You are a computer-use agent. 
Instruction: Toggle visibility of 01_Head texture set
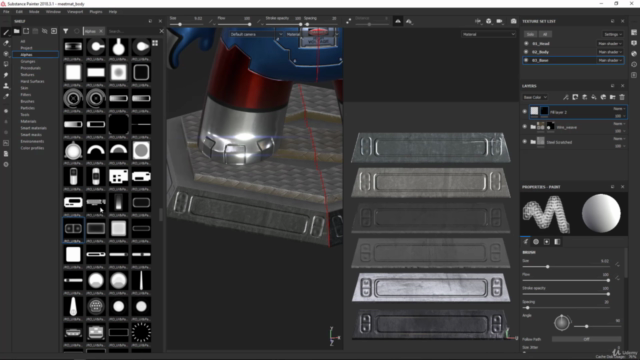point(526,43)
